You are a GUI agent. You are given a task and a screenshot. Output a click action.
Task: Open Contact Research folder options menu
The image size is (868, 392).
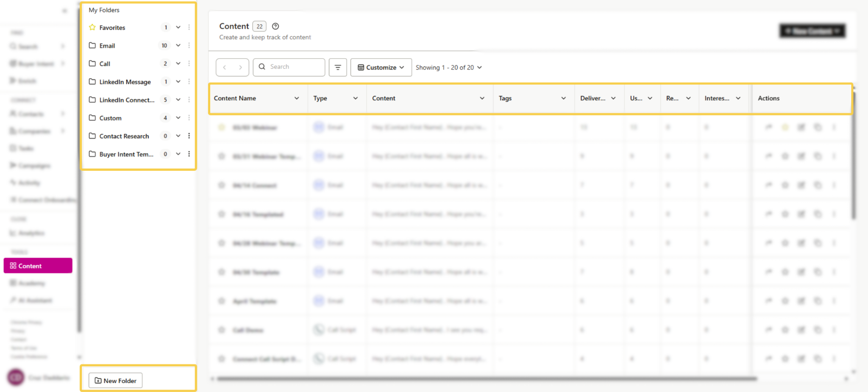point(189,136)
